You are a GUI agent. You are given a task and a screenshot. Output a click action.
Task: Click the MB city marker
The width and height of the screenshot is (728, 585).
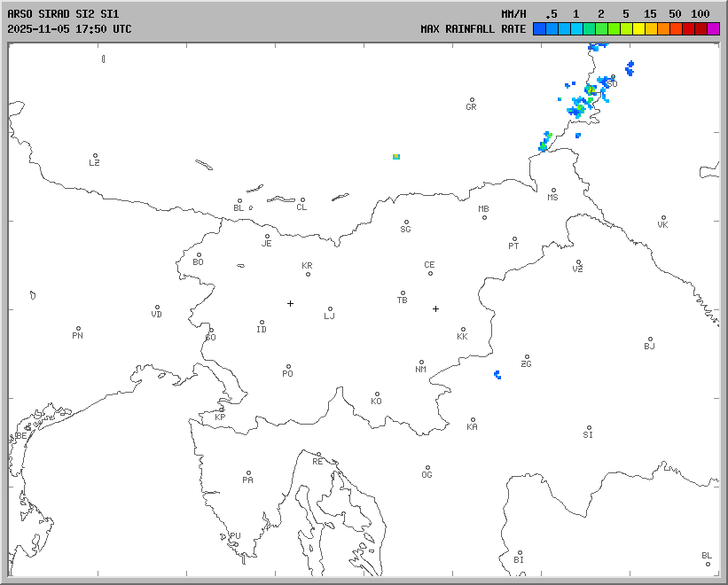pos(484,217)
